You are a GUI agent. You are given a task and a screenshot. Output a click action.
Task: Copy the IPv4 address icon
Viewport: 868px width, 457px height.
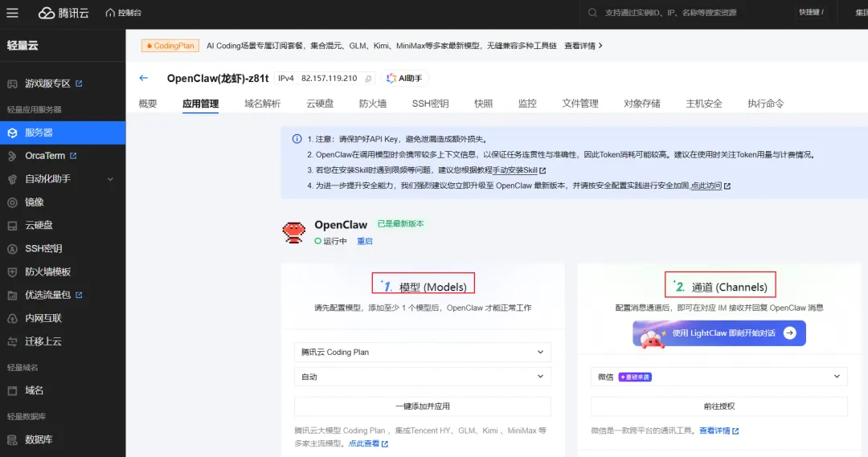tap(368, 79)
